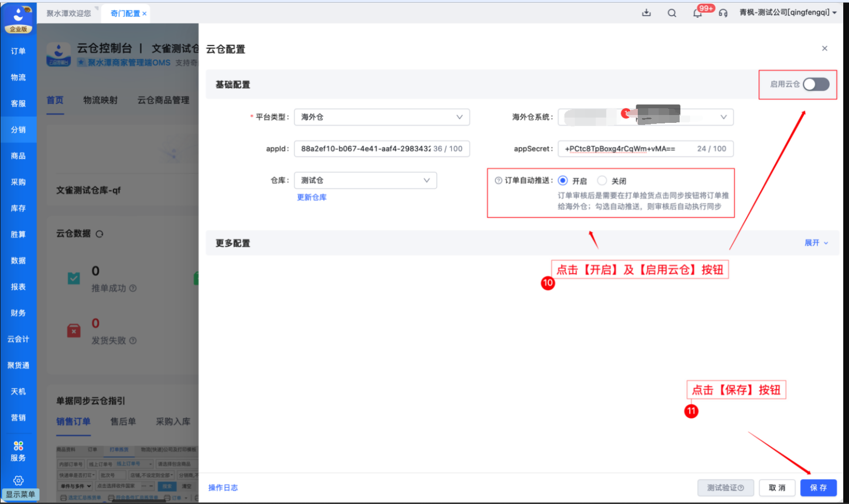This screenshot has width=849, height=504.
Task: Expand 更多配置 section via 展开
Action: point(816,243)
